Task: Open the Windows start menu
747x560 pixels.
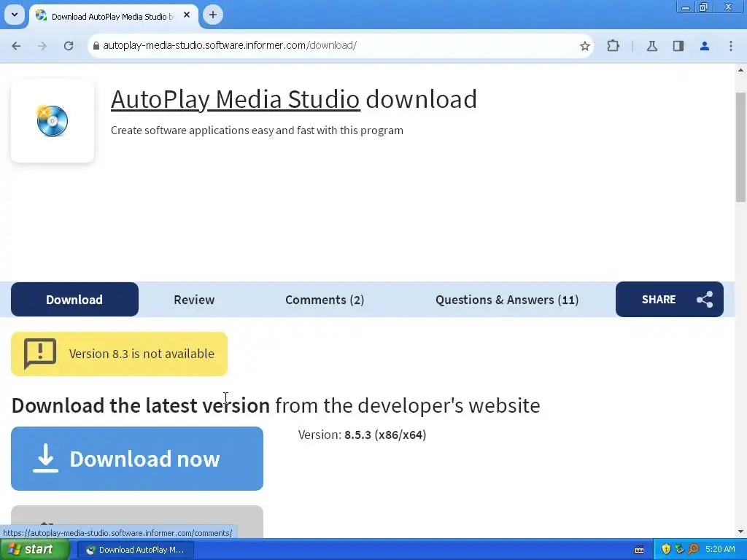Action: [35, 550]
